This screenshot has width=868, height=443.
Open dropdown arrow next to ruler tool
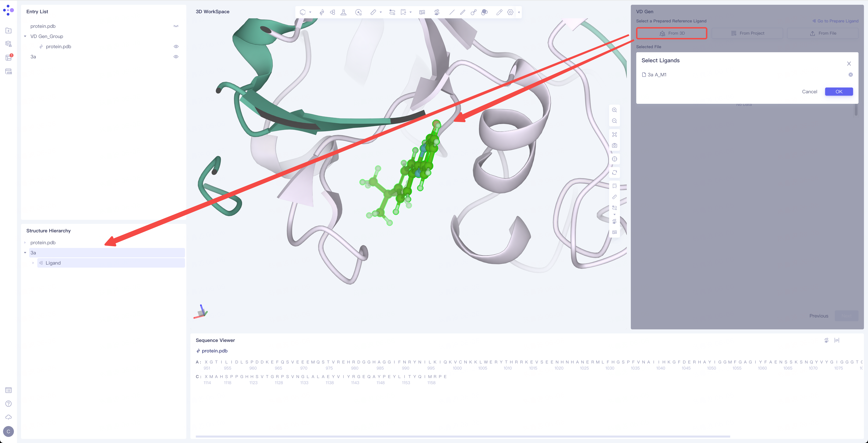(x=381, y=12)
